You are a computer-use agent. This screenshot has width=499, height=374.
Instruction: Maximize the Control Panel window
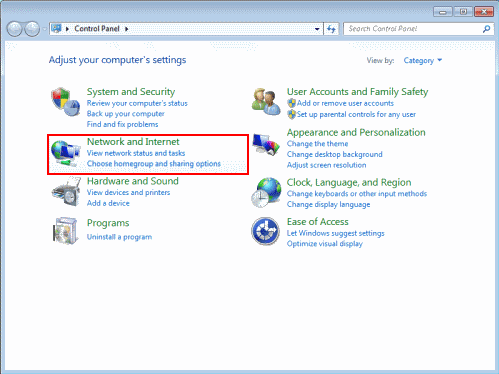[x=463, y=12]
